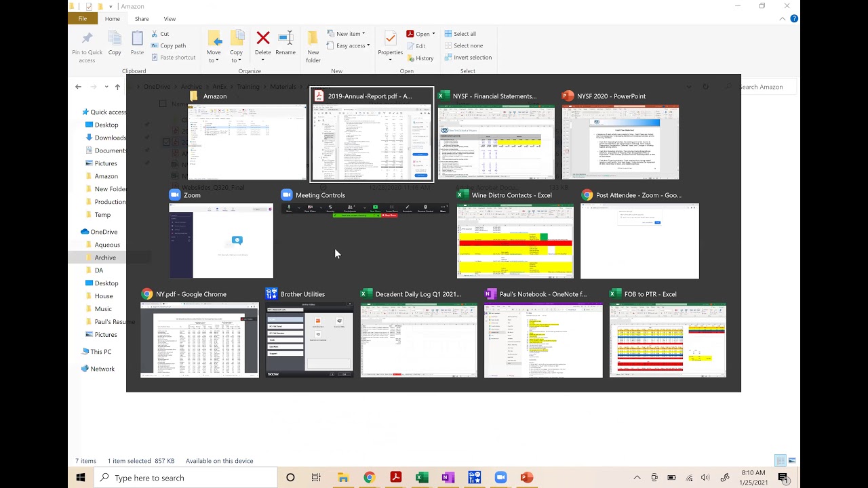Switch to NY.pdf Google Chrome thumbnail
The image size is (868, 488).
(x=199, y=333)
